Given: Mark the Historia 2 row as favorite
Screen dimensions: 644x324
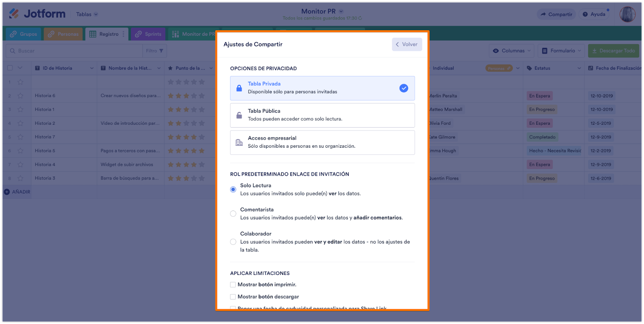Looking at the screenshot, I should coord(21,123).
